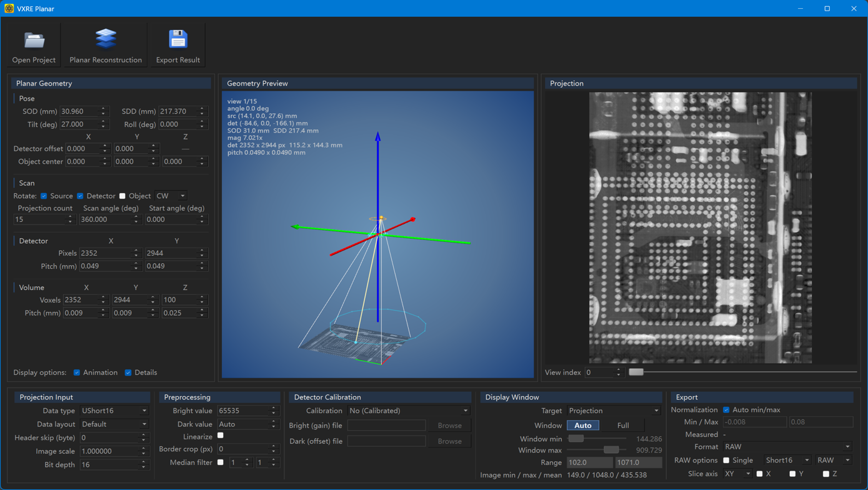Select Auto window mode
This screenshot has height=490, width=868.
[582, 426]
